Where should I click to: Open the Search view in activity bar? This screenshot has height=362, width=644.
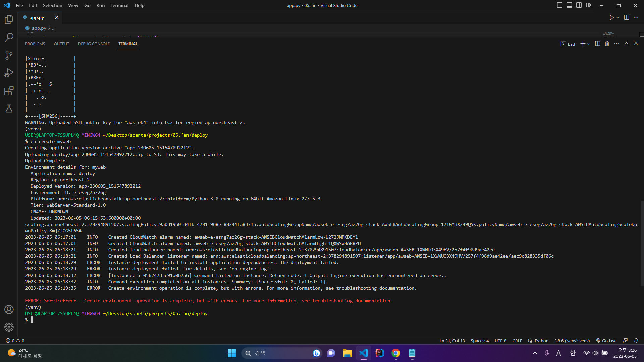(x=9, y=37)
